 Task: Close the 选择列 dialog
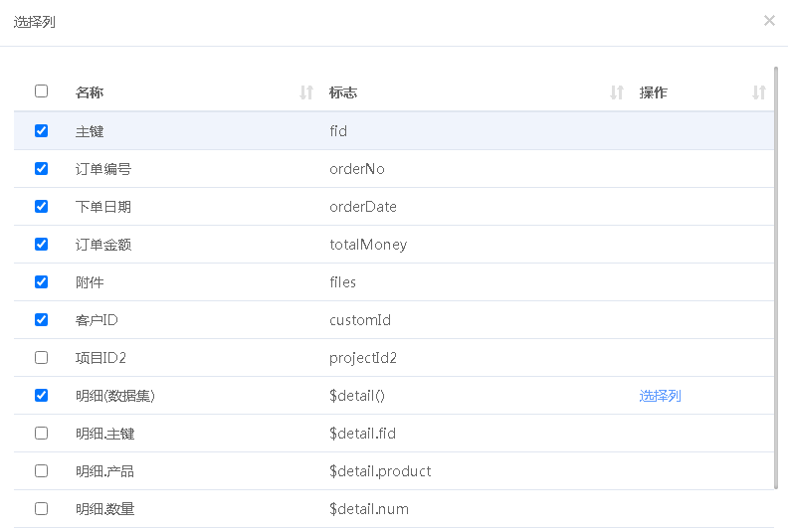coord(769,20)
